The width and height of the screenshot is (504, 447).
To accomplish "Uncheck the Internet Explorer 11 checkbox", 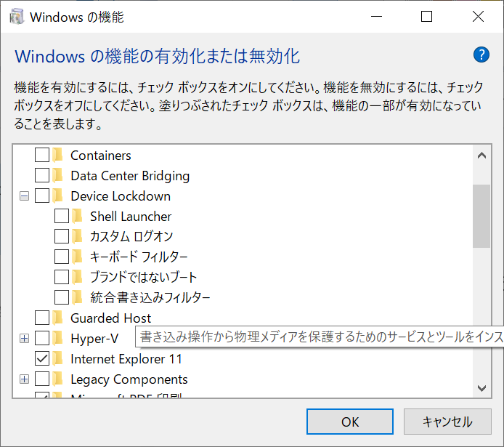I will pos(42,358).
